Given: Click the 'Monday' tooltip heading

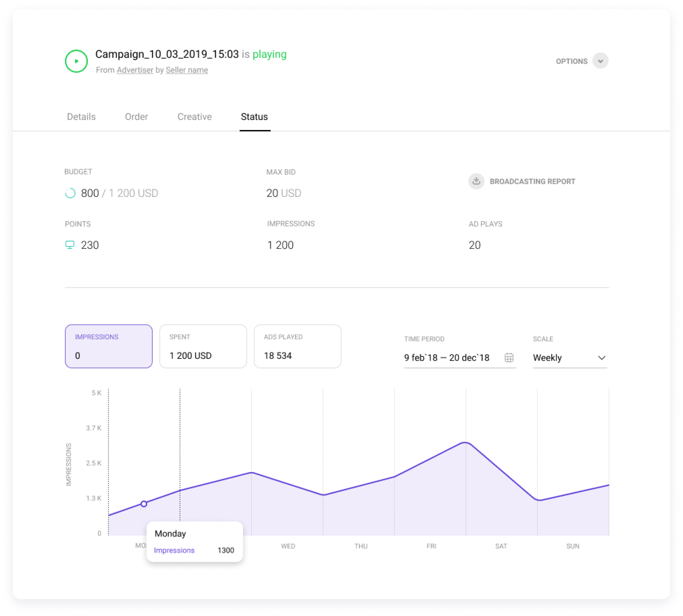Looking at the screenshot, I should (170, 534).
